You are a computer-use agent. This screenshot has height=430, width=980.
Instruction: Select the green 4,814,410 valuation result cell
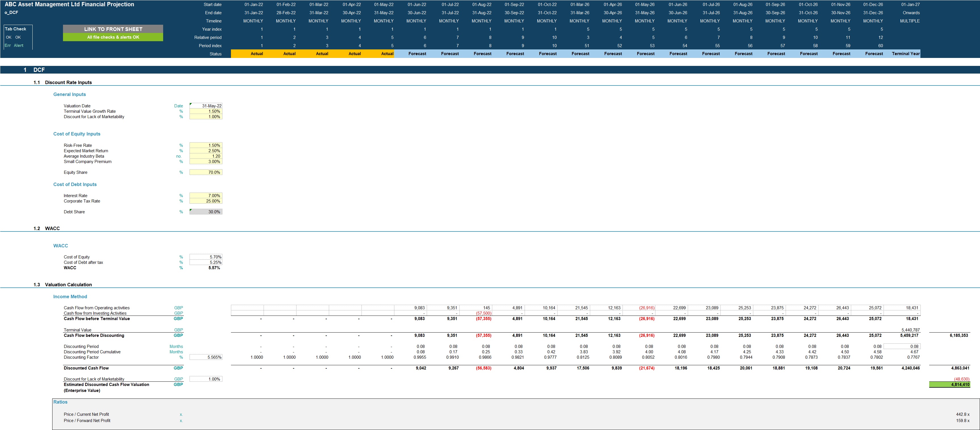950,385
